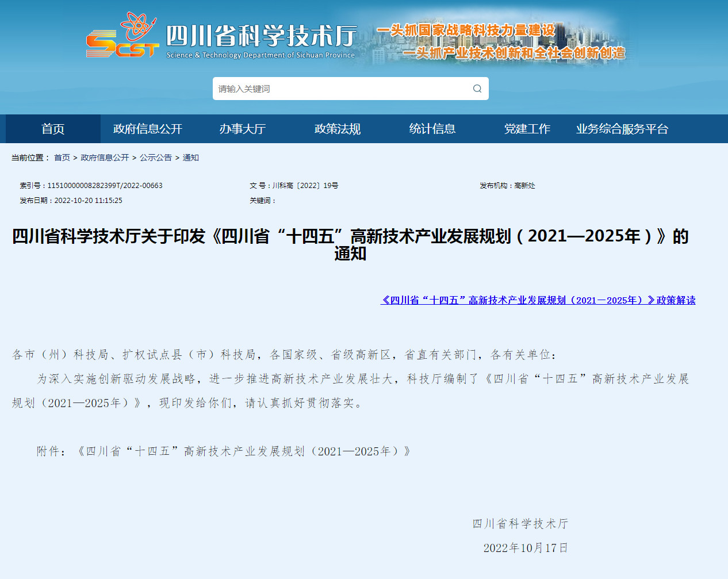Image resolution: width=728 pixels, height=579 pixels.
Task: Click the addressee line starting 各市（州）科技局
Action: tap(285, 355)
